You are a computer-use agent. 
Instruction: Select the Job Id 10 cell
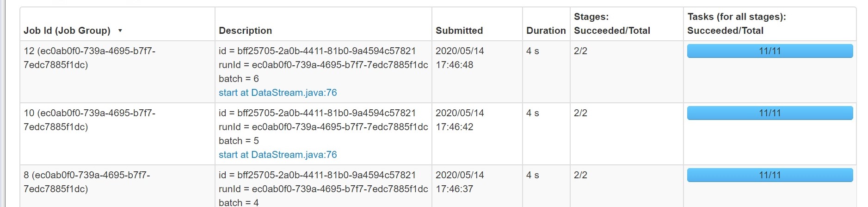89,120
